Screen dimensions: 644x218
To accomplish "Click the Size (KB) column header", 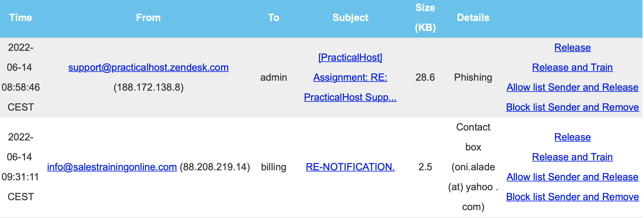I will (x=425, y=18).
